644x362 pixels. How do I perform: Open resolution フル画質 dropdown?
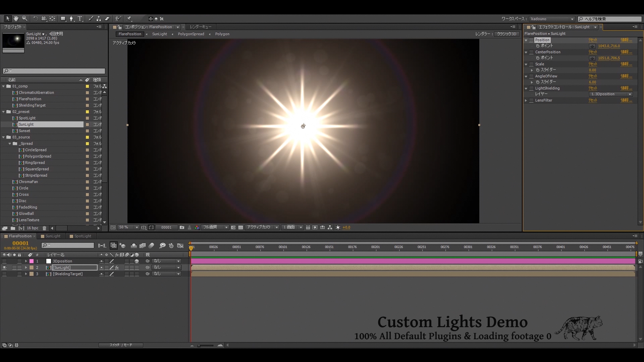(215, 227)
